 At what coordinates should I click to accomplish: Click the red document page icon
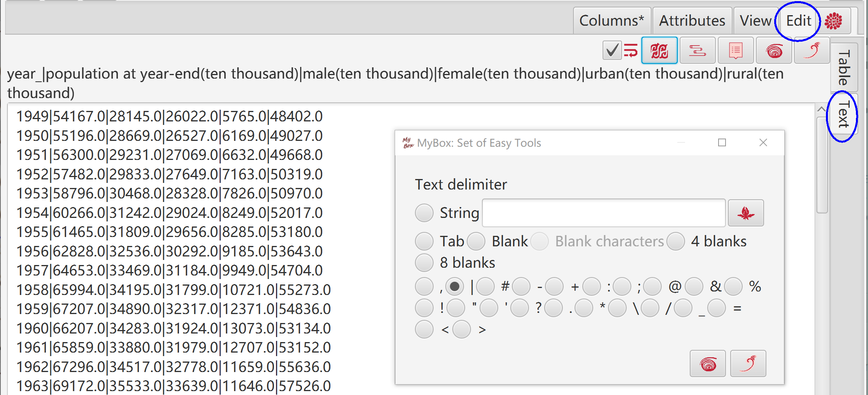736,51
